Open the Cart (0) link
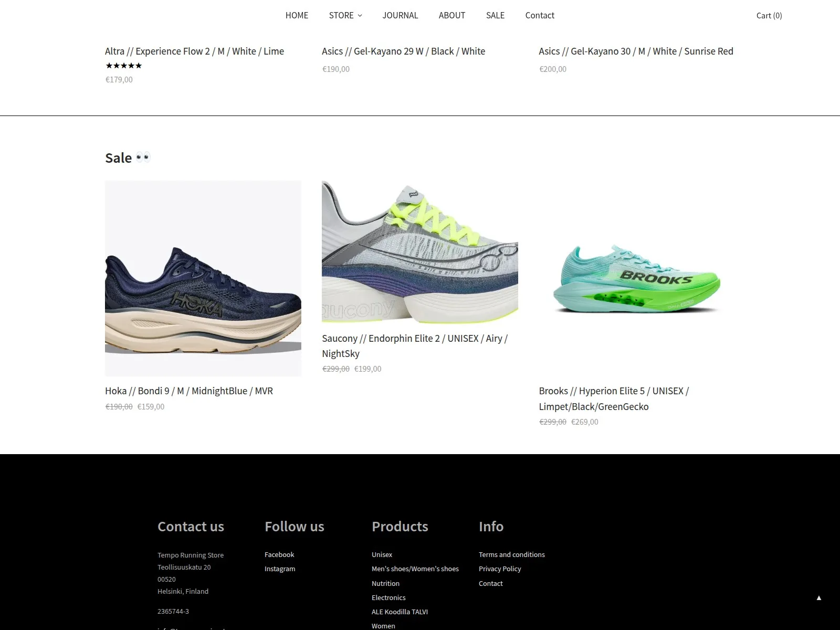This screenshot has height=630, width=840. point(769,15)
